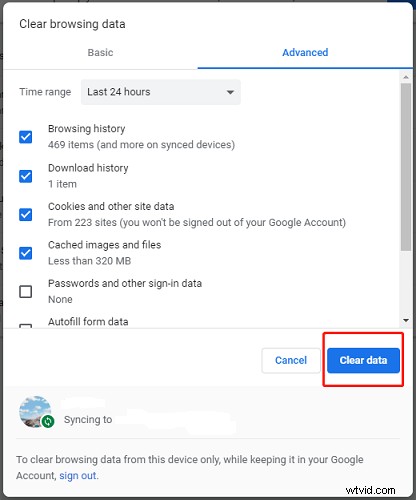Viewport: 416px width, 500px height.
Task: Click the Time range dropdown arrow
Action: point(230,92)
